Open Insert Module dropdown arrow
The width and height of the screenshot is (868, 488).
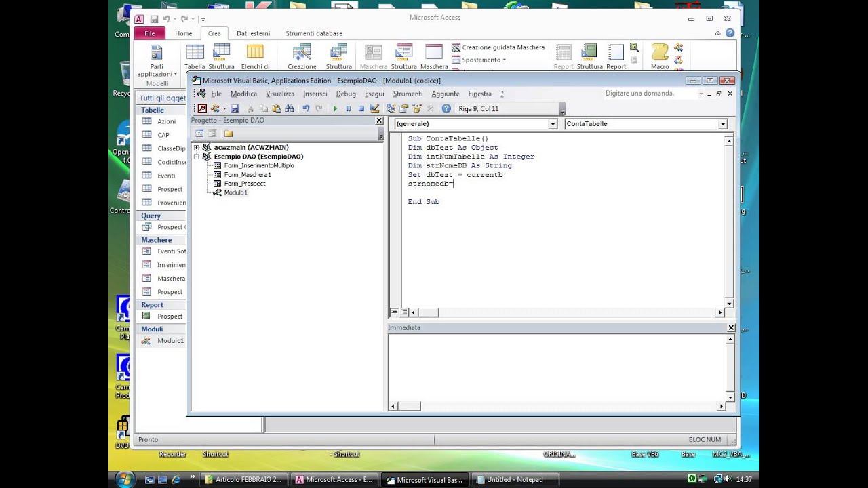coord(224,108)
